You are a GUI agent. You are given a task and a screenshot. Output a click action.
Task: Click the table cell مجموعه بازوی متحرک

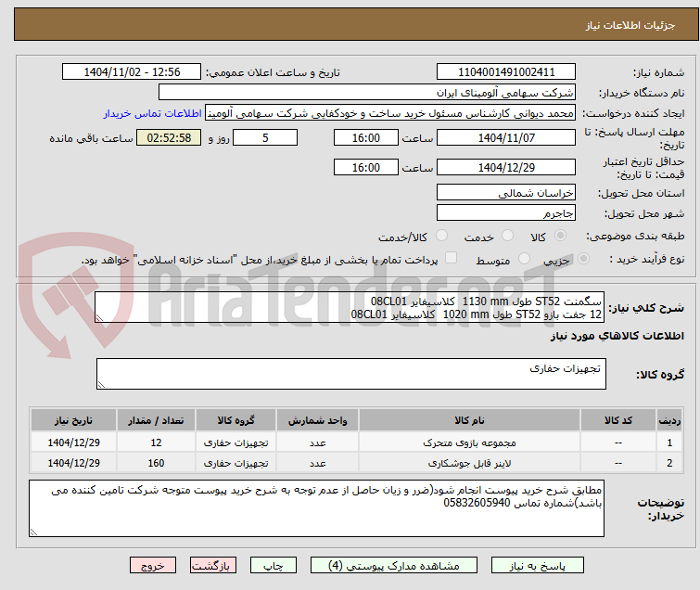point(469,442)
